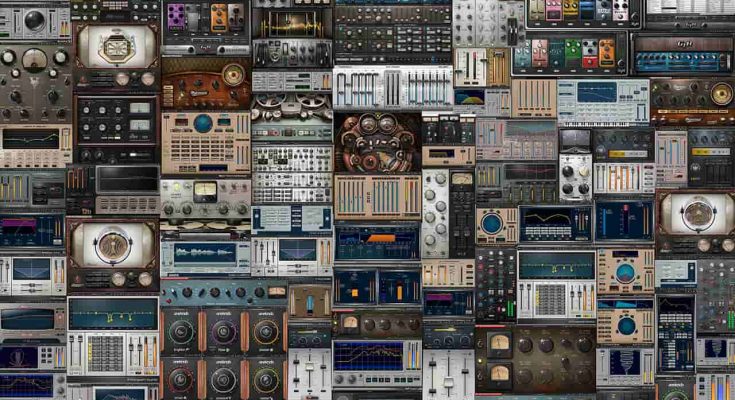Click the OneKnob with the white ring
Screen dimensions: 735x400
tap(223, 379)
